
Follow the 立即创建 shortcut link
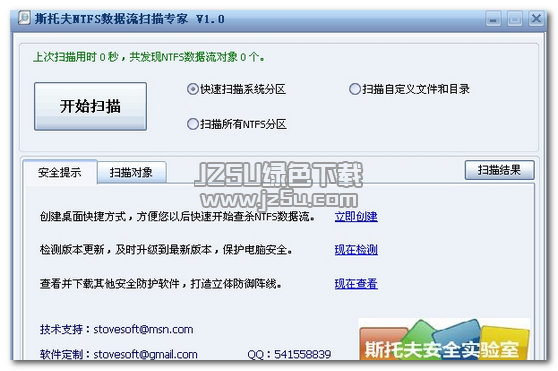click(x=356, y=216)
